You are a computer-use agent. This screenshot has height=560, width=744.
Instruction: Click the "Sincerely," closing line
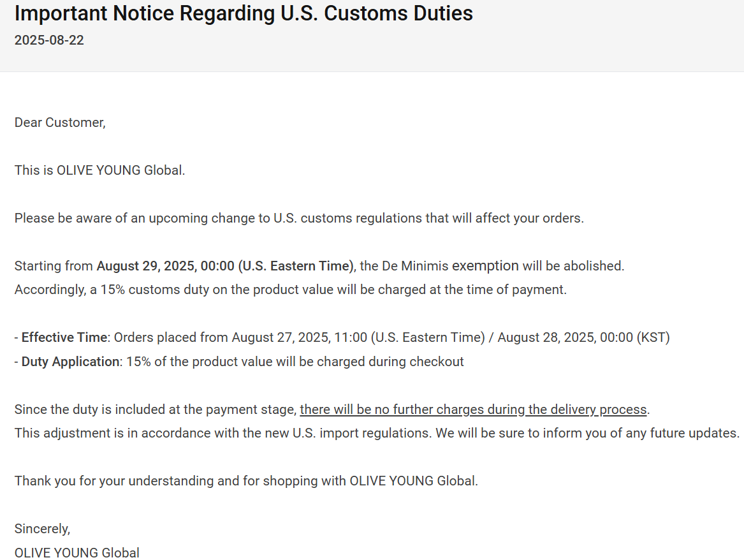point(42,529)
